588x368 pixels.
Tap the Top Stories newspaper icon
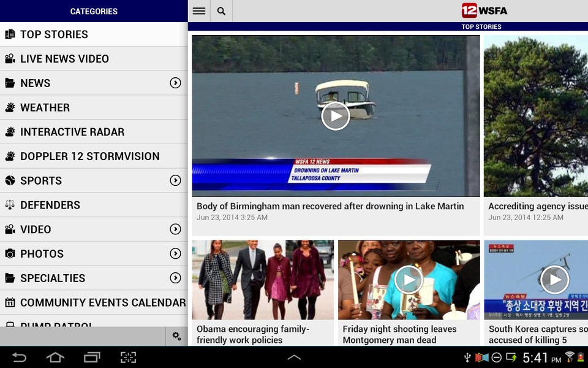click(10, 34)
